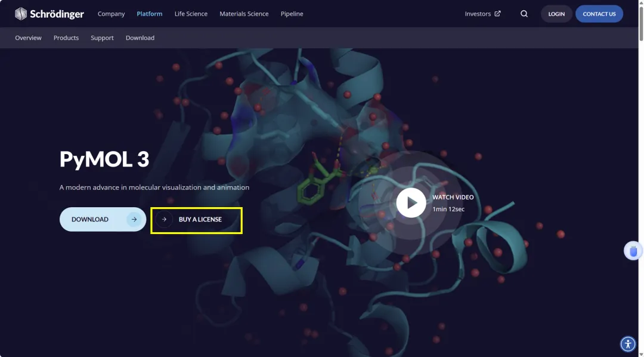Click the WATCH VIDEO label
Image resolution: width=644 pixels, height=357 pixels.
[453, 198]
